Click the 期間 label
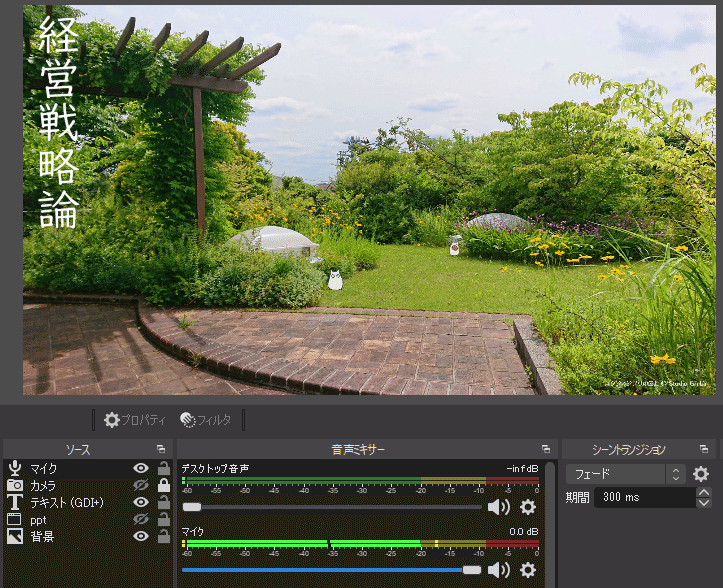Viewport: 723px width, 588px height. click(577, 498)
